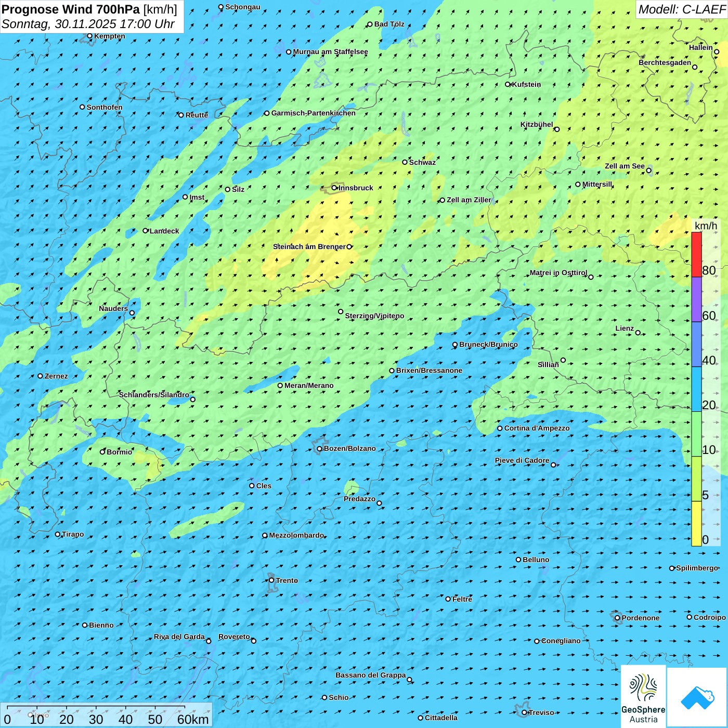
Task: Click the Innsbruck city marker
Action: coord(334,188)
